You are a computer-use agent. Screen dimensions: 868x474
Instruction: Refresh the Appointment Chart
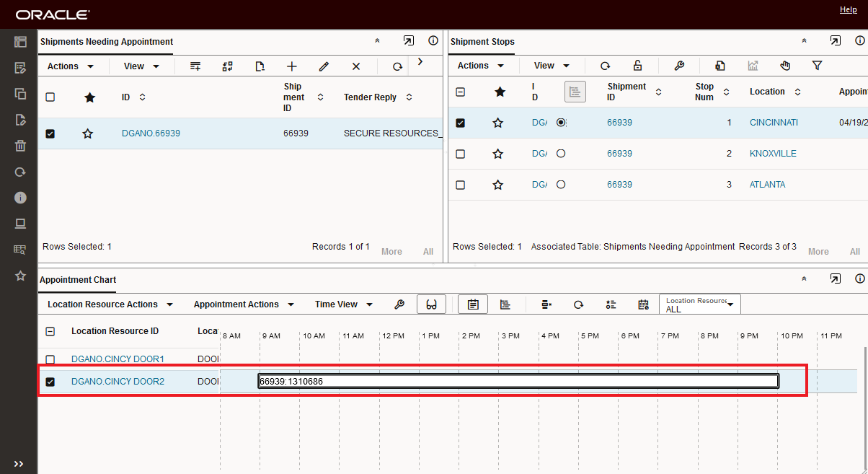coord(578,304)
